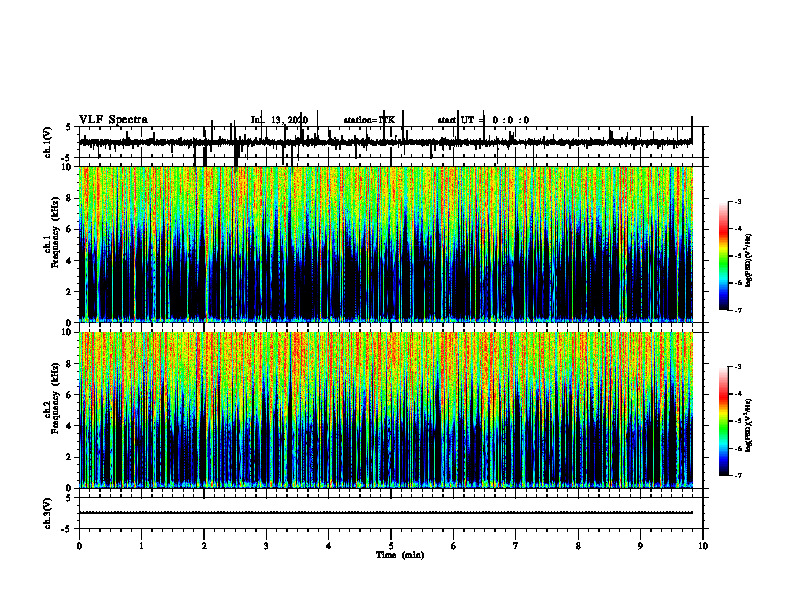
Task: Click the ch.2 spectrogram color bar
Action: tap(724, 421)
